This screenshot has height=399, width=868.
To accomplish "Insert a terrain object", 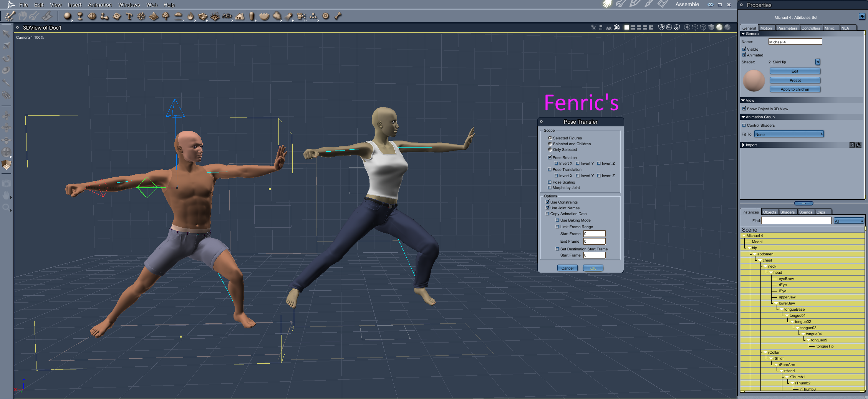I will (x=154, y=16).
